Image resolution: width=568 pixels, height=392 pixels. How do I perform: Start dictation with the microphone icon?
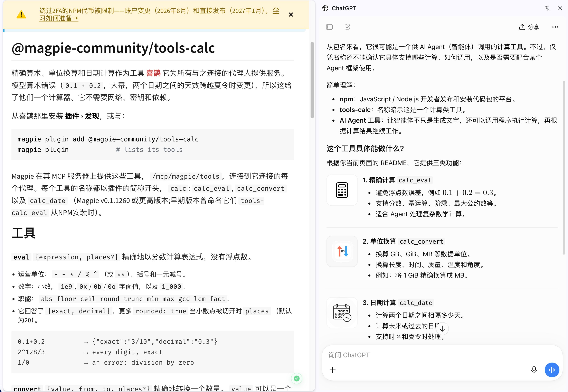pyautogui.click(x=534, y=370)
